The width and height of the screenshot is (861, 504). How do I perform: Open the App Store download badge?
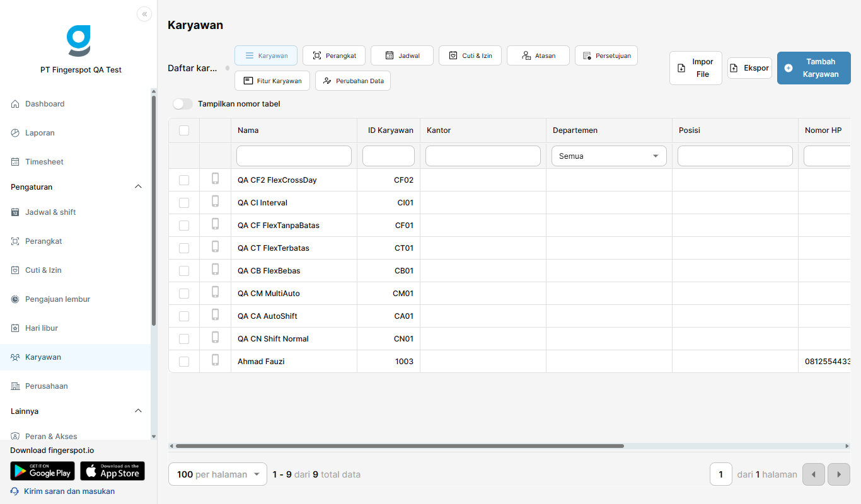[112, 471]
